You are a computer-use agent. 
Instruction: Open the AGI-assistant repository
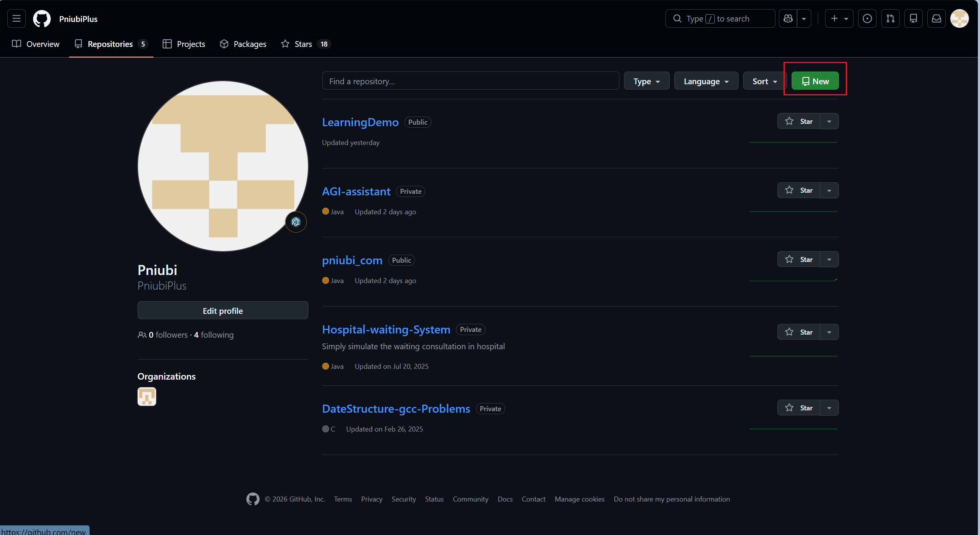(356, 192)
